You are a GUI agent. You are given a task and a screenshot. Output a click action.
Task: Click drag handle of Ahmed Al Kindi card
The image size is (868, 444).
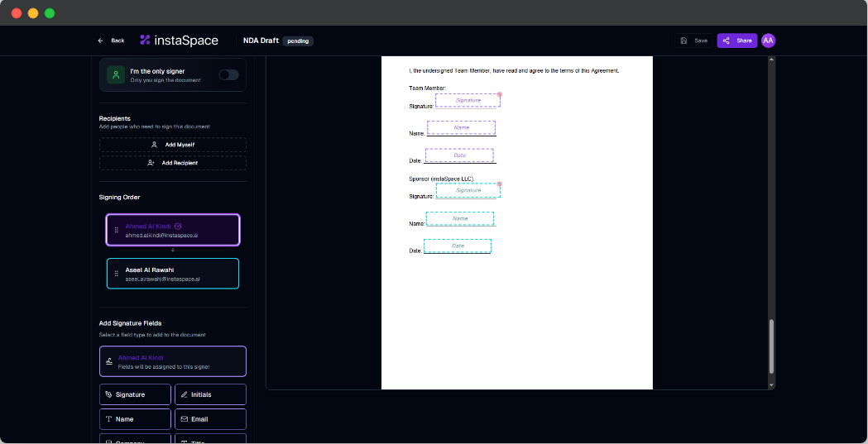(116, 230)
